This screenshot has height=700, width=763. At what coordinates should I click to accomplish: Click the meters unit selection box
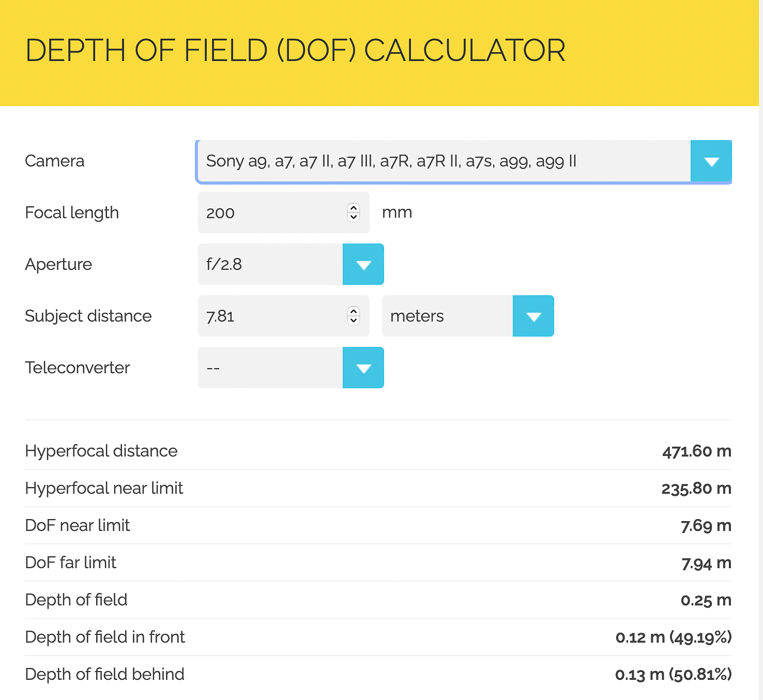tap(447, 316)
